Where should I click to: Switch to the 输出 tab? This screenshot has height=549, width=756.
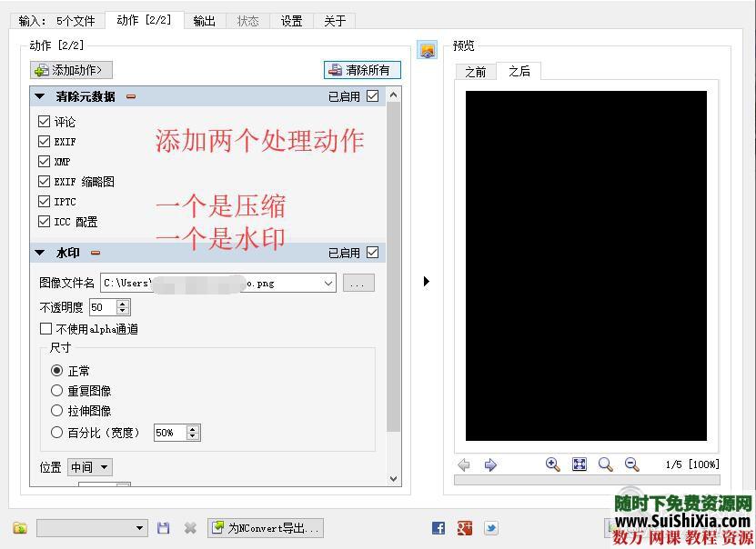point(204,20)
